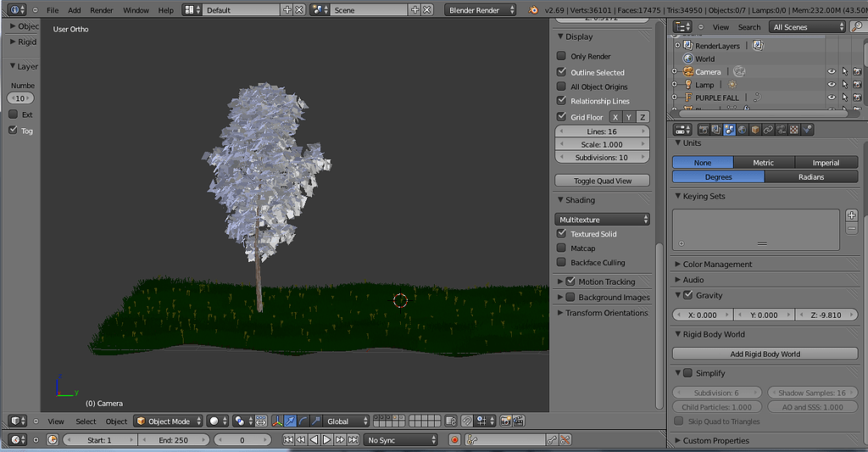Select Imperial units
Viewport: 868px width, 452px height.
tap(826, 162)
